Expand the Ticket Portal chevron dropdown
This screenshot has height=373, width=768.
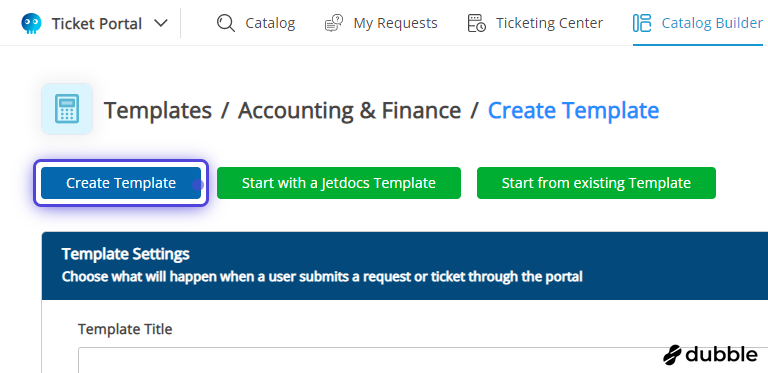pos(161,23)
